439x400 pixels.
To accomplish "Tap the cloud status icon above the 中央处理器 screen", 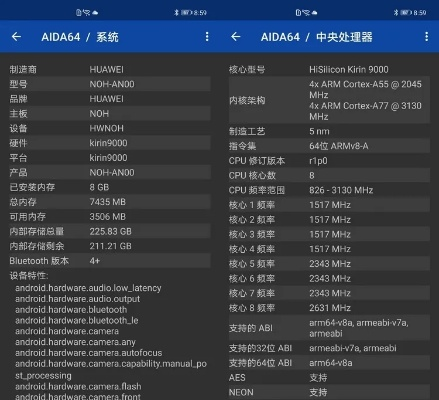I will [x=314, y=13].
